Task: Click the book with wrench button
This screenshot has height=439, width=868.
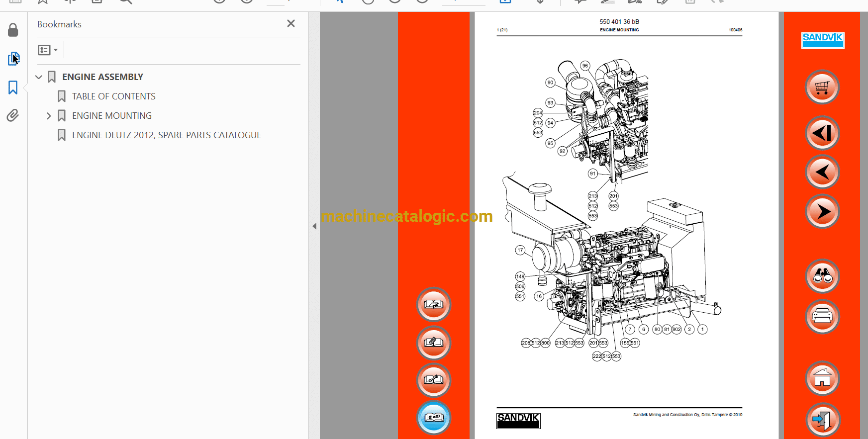Action: coord(434,380)
